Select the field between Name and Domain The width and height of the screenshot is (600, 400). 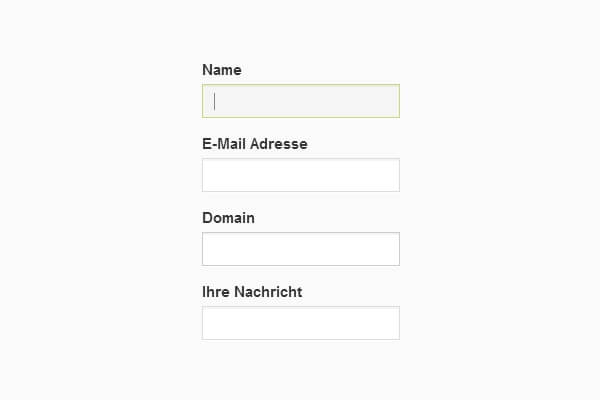click(300, 175)
